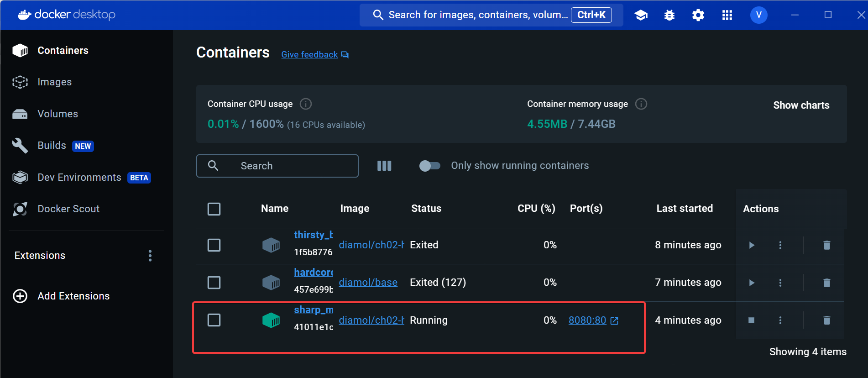Open diamol/ch02 image link in thirsty_b row
868x378 pixels.
[371, 245]
